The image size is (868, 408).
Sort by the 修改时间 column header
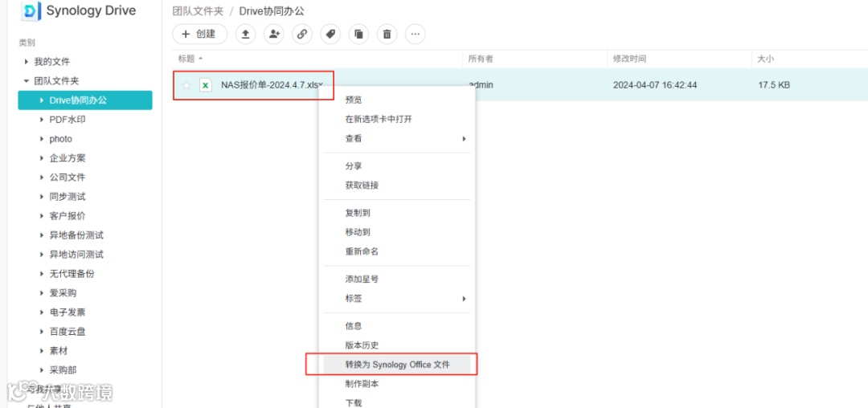(629, 59)
